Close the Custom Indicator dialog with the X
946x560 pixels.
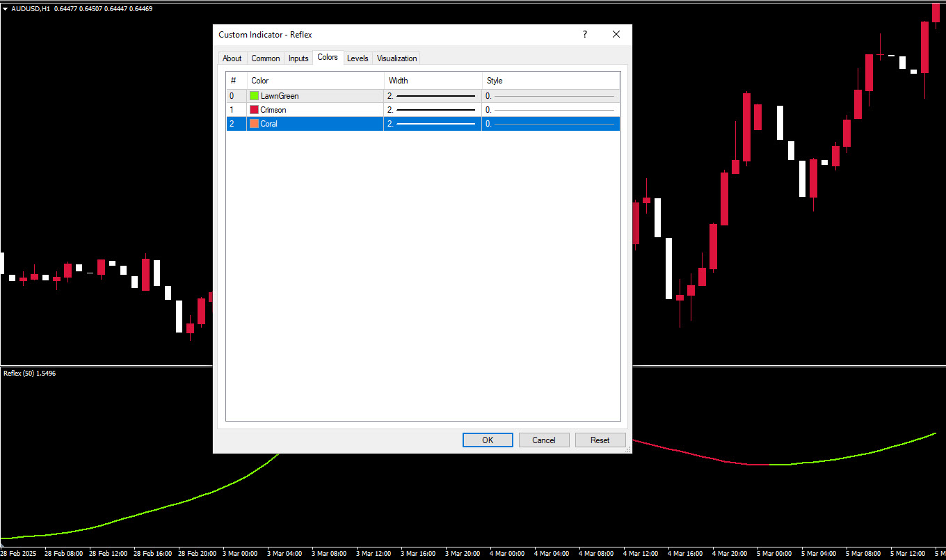pos(616,34)
